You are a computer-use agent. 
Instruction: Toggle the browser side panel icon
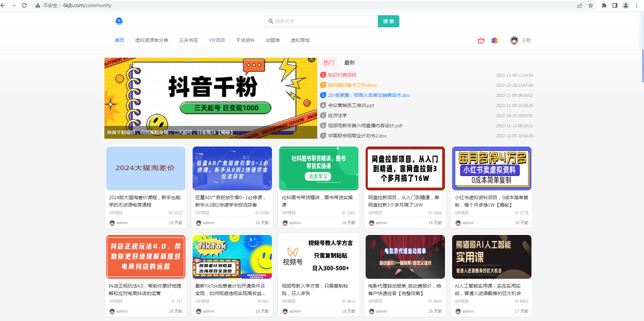615,5
